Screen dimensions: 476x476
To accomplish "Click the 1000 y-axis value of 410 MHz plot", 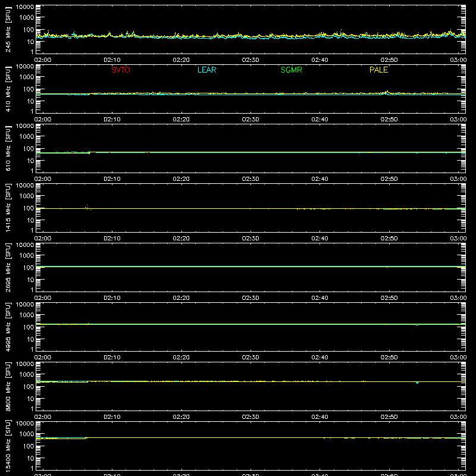I will [27, 77].
